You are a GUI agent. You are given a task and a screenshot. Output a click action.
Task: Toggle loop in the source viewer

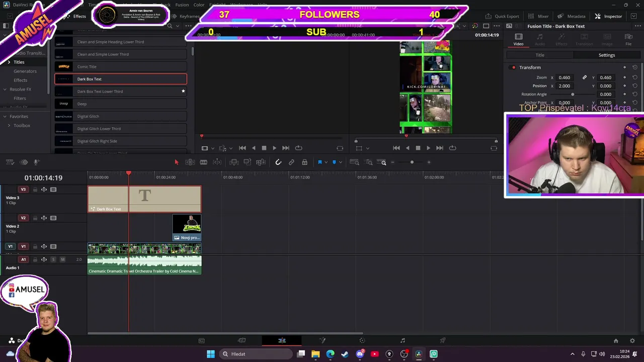pyautogui.click(x=298, y=148)
